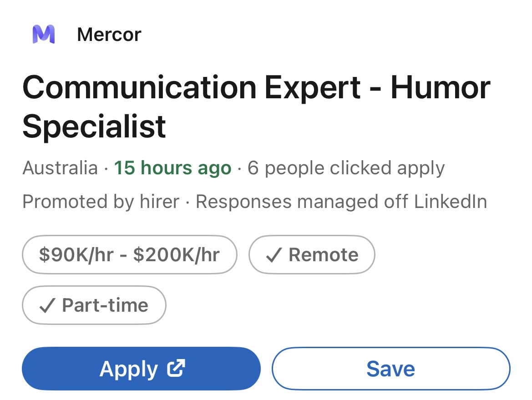Click 'Responses managed off LinkedIn' text
This screenshot has height=400, width=532.
(341, 201)
